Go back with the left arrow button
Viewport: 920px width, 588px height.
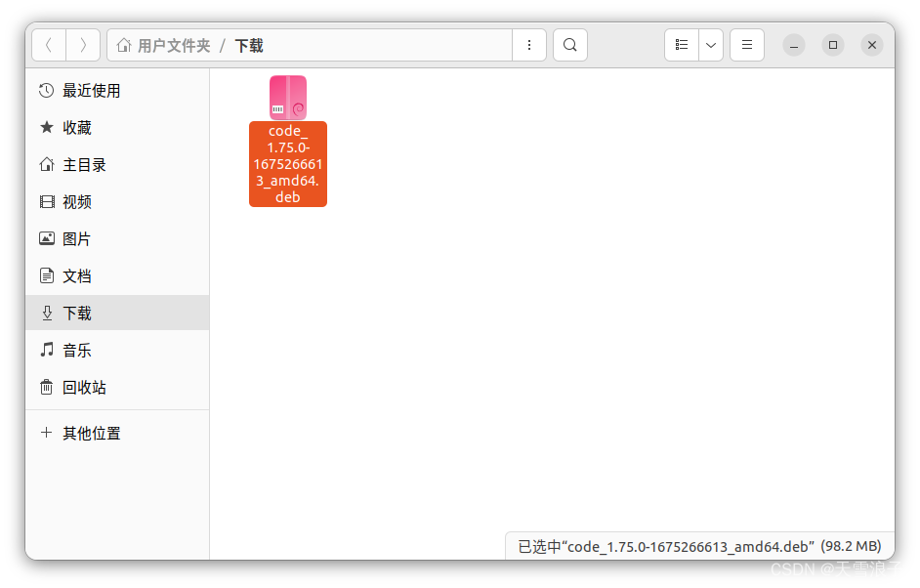click(x=49, y=45)
